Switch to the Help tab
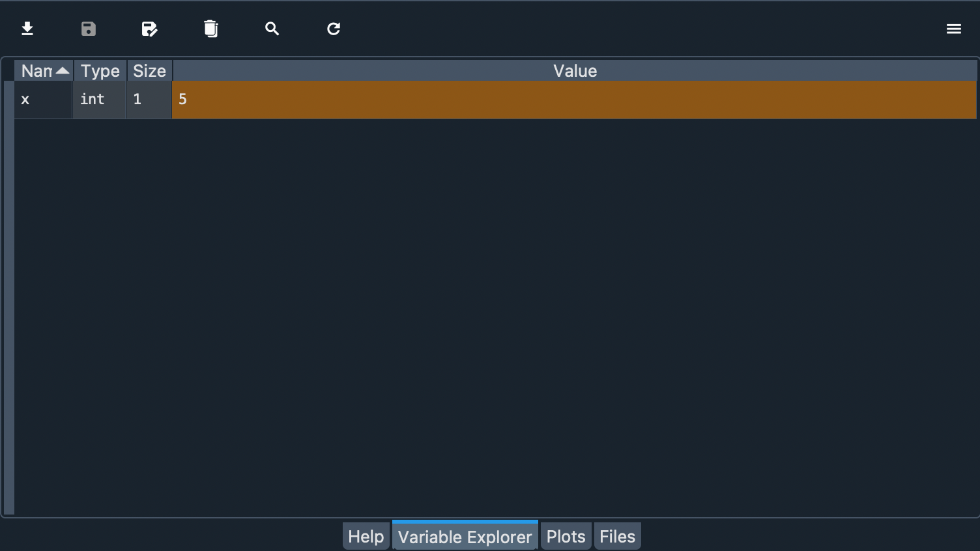 366,537
